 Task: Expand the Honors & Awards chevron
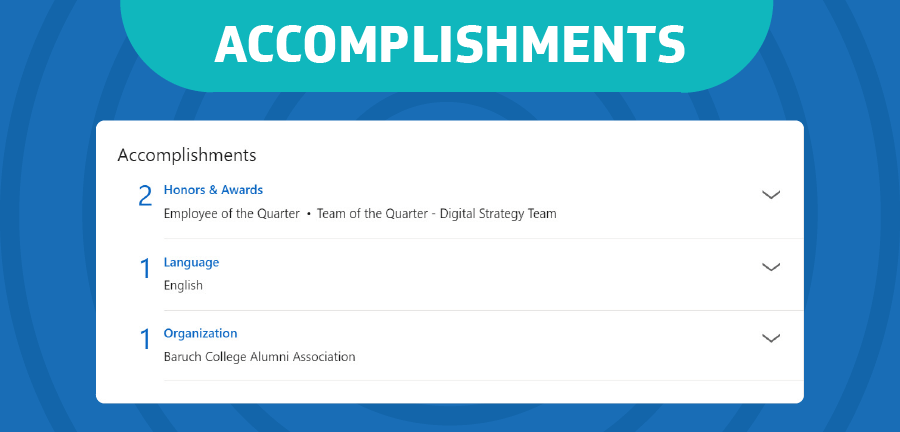pos(770,194)
